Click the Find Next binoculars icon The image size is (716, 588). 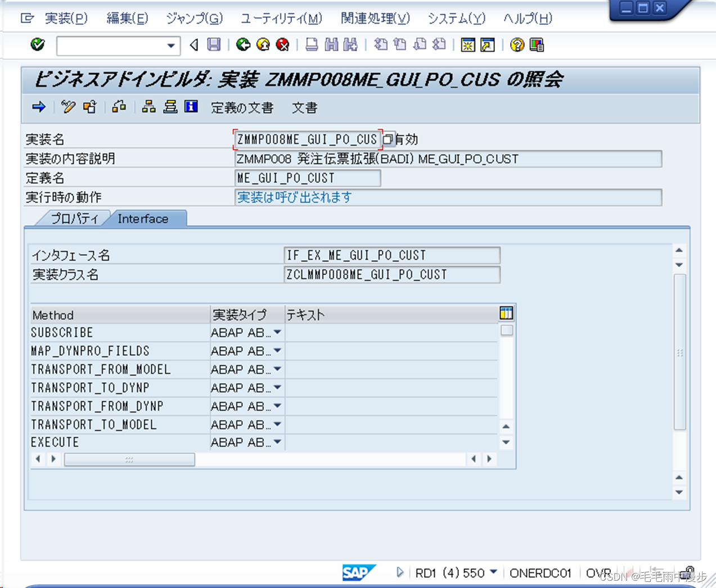pyautogui.click(x=350, y=44)
